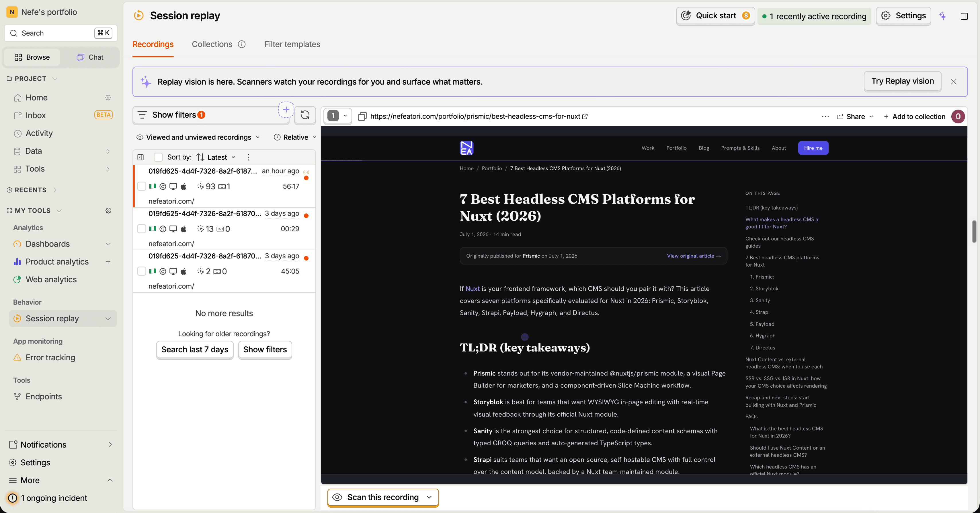Select the Recordings tab
This screenshot has height=513, width=980.
click(x=153, y=44)
